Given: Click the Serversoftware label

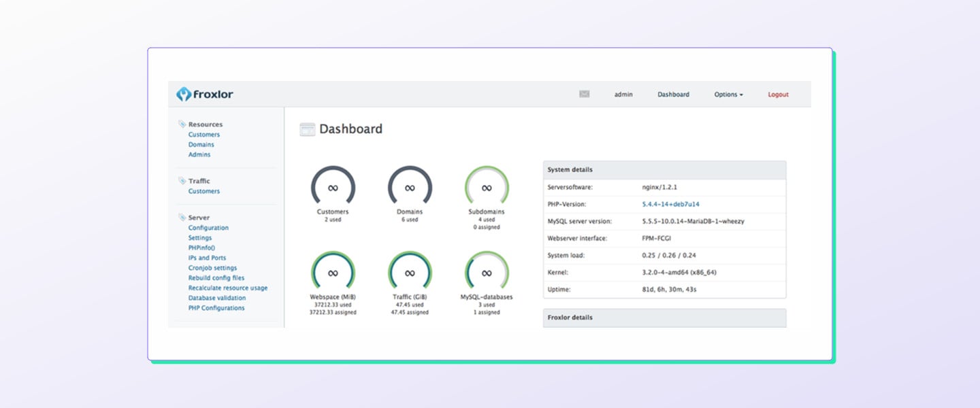Looking at the screenshot, I should tap(570, 187).
